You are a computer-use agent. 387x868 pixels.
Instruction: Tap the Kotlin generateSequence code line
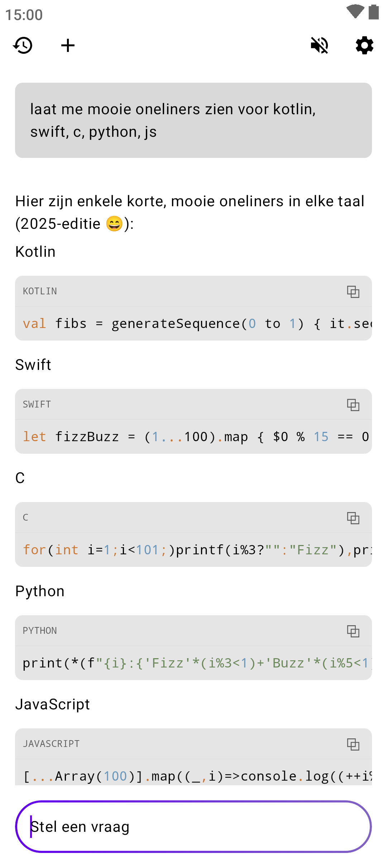click(193, 324)
